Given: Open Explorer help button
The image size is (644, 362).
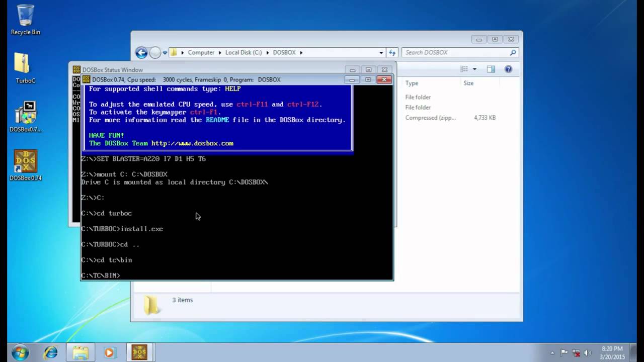Looking at the screenshot, I should [508, 69].
